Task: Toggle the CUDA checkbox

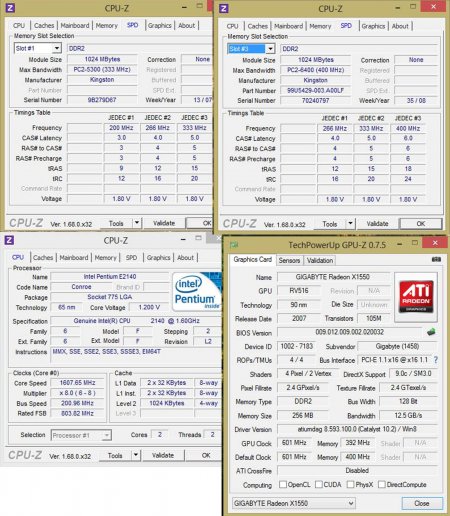Action: click(x=319, y=484)
